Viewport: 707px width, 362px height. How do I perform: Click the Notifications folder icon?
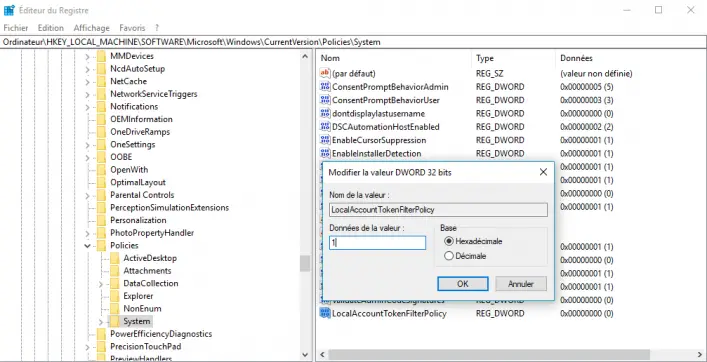[x=101, y=106]
